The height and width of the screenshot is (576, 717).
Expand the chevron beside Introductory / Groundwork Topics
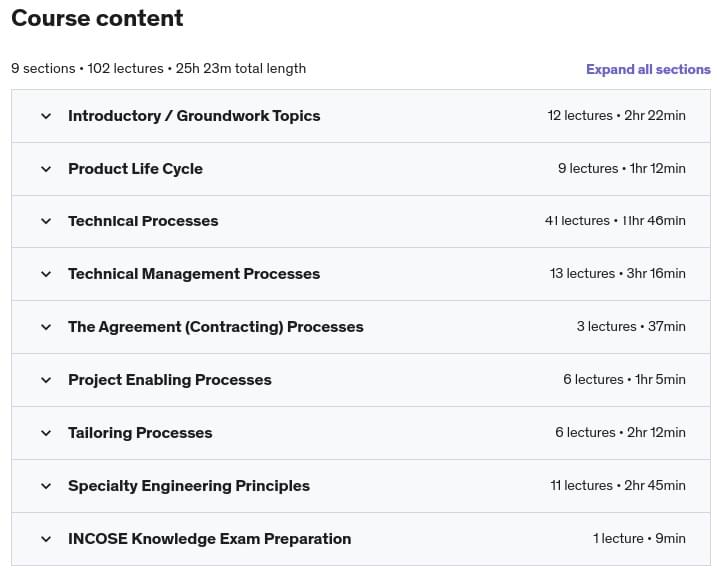coord(45,116)
